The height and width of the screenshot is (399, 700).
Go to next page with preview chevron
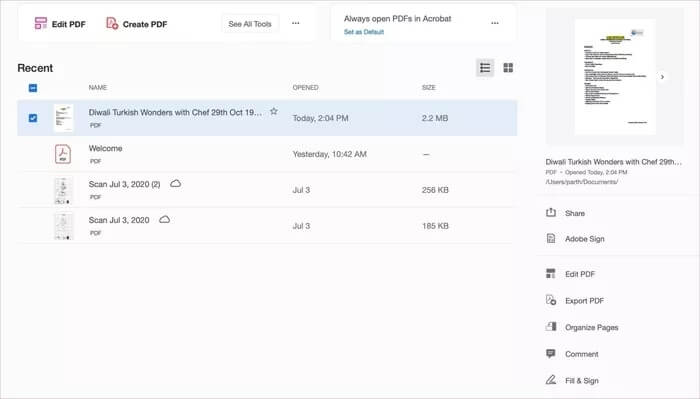[x=662, y=77]
